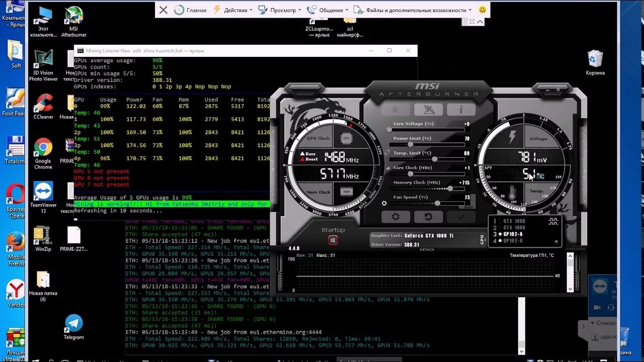Adjust the Memory Clock slider handle

coord(450,189)
